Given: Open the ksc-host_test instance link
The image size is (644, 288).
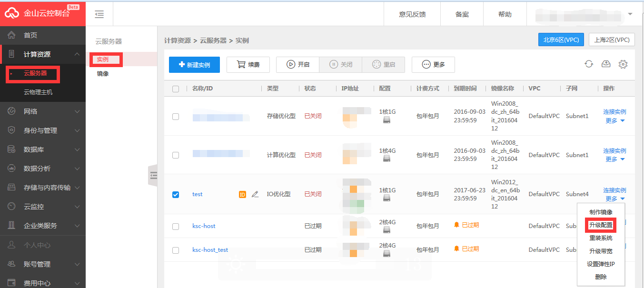Looking at the screenshot, I should click(x=210, y=250).
